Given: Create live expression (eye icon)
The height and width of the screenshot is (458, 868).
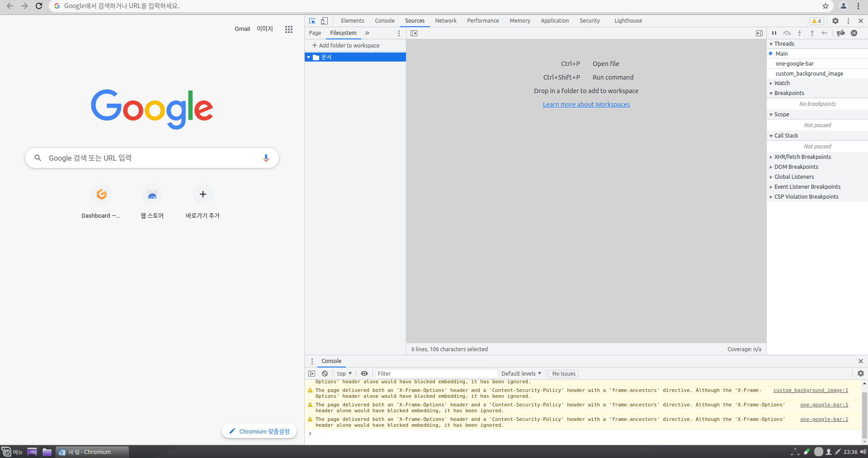Looking at the screenshot, I should (x=364, y=373).
